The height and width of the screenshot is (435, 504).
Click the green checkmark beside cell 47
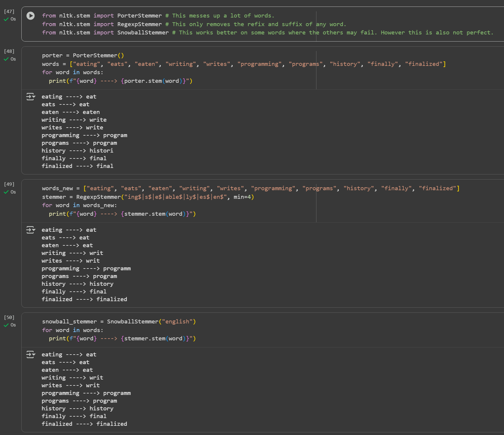tap(6, 19)
